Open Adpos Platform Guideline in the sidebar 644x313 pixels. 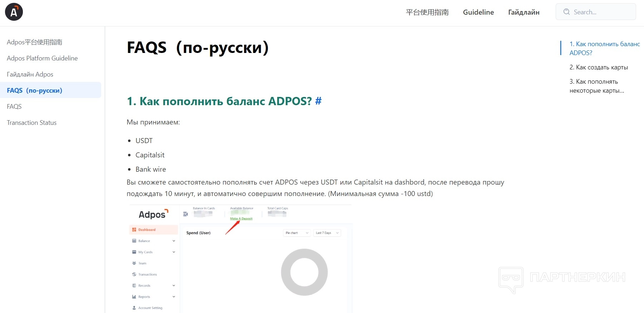(42, 58)
